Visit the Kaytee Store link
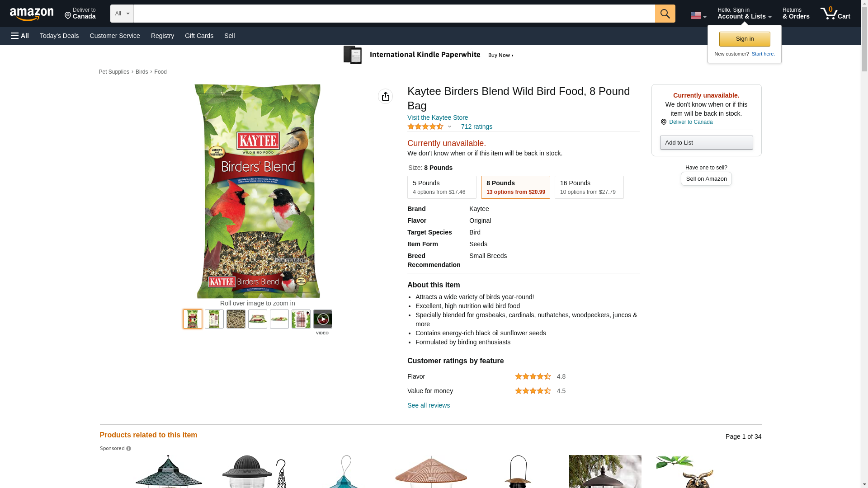The height and width of the screenshot is (488, 868). [437, 117]
